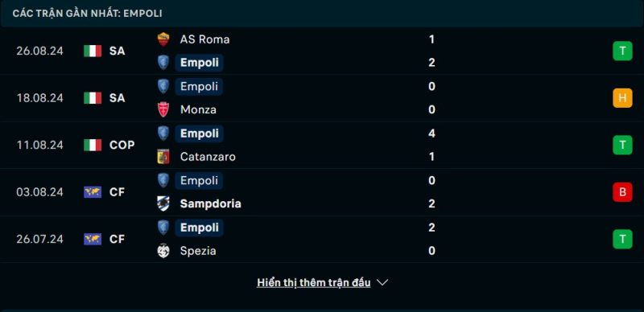
Task: Click the Sampdoria club crest
Action: [x=163, y=203]
